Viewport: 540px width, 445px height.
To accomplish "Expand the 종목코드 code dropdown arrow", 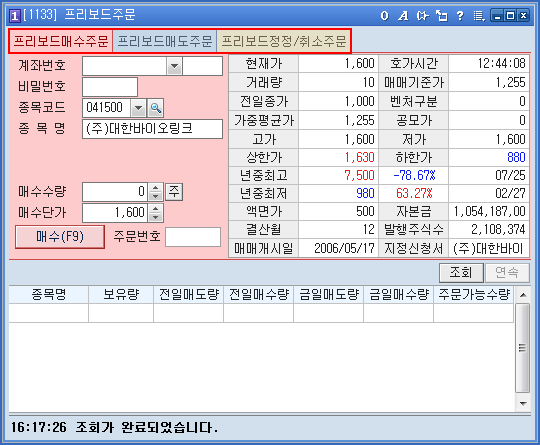I will [138, 108].
